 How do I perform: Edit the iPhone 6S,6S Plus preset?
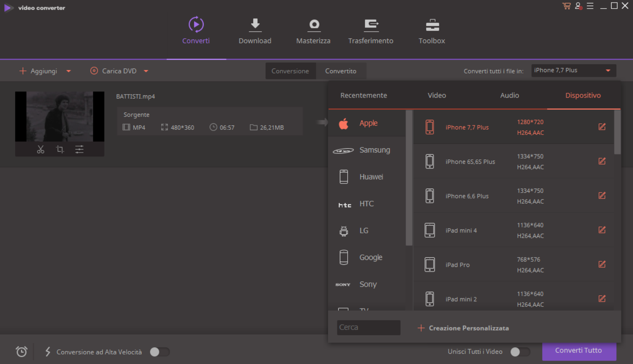click(x=602, y=161)
